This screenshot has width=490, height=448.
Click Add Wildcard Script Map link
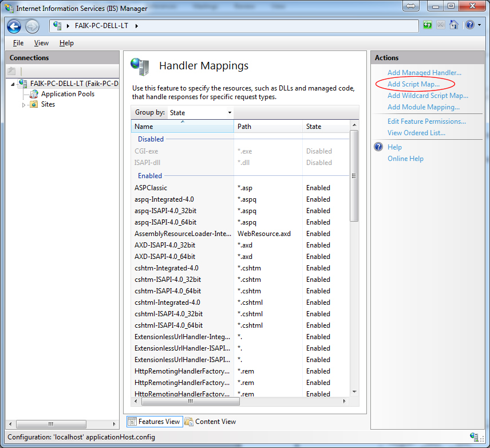[x=428, y=96]
